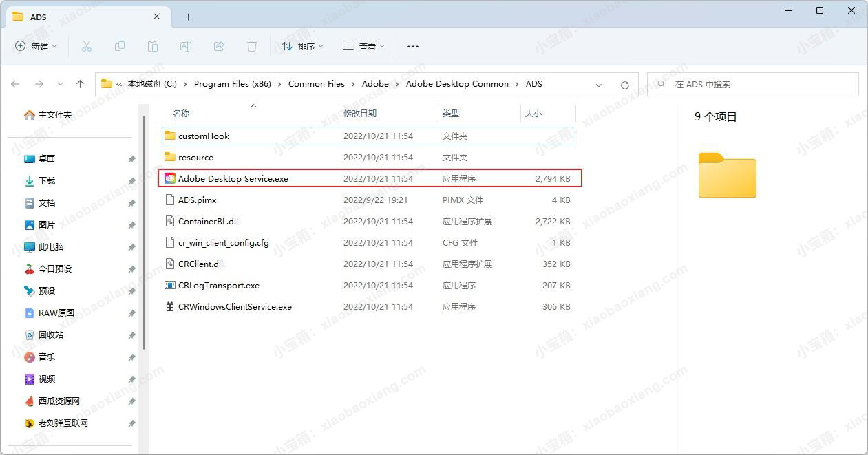Viewport: 868px width, 455px height.
Task: Add a new tab with plus button
Action: [x=188, y=17]
